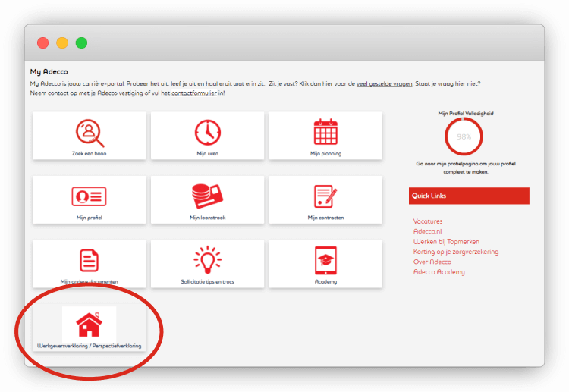This screenshot has height=392, width=569.
Task: Open the Zoek een baan magnifier icon
Action: (90, 133)
